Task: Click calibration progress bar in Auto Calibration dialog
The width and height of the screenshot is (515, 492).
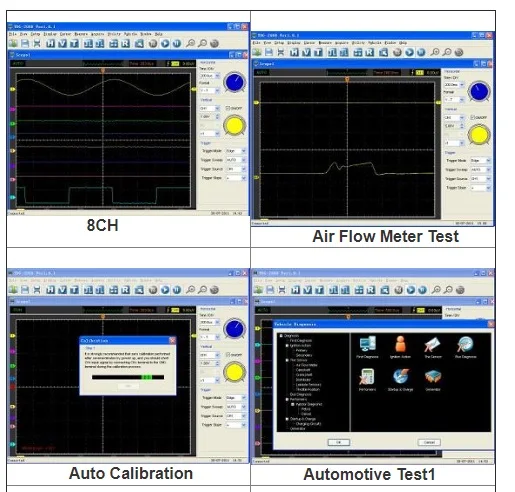Action: [128, 377]
